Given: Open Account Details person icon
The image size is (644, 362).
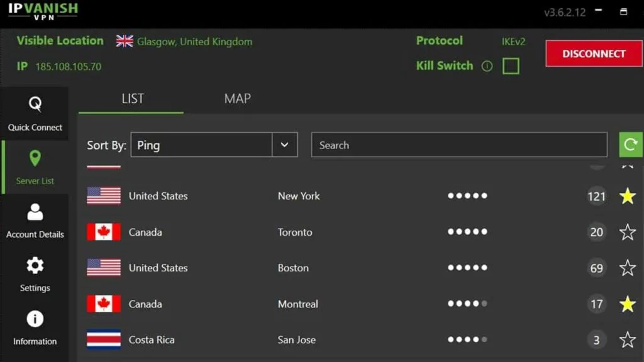Looking at the screenshot, I should coord(35,212).
